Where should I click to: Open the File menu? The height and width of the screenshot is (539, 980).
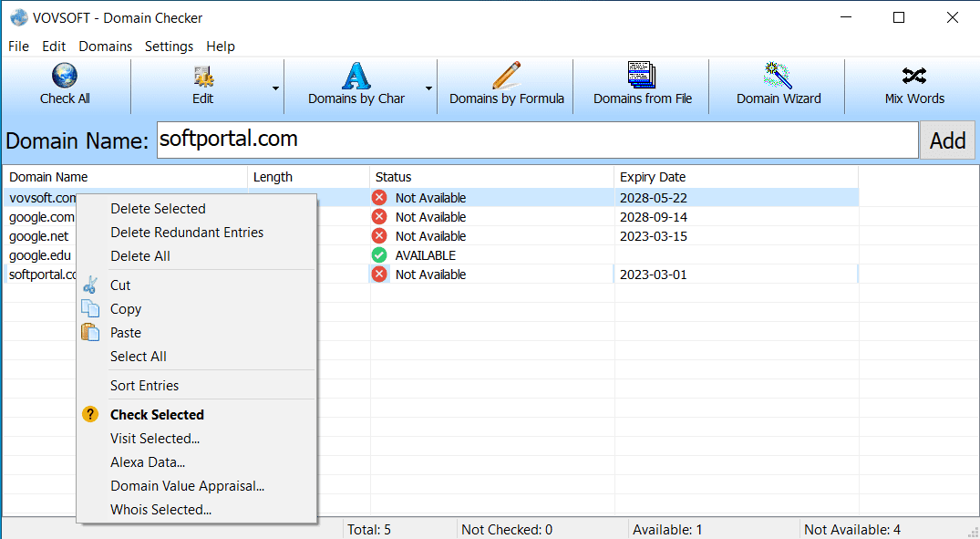pos(18,47)
